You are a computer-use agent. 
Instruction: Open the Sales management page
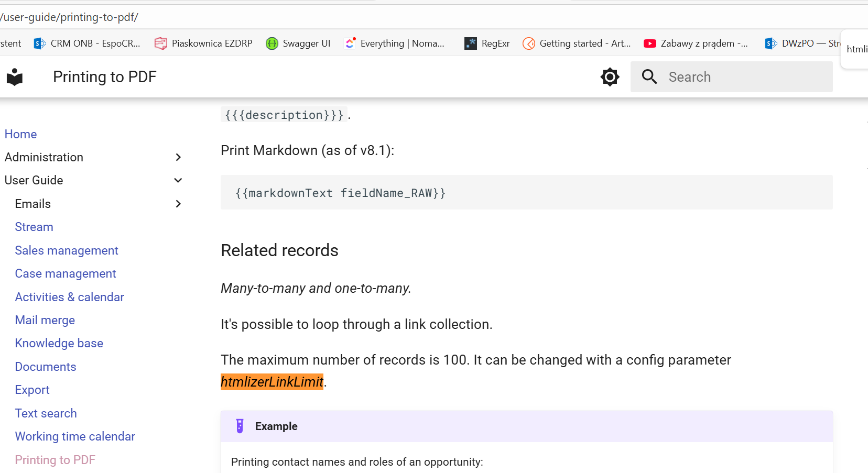tap(67, 250)
